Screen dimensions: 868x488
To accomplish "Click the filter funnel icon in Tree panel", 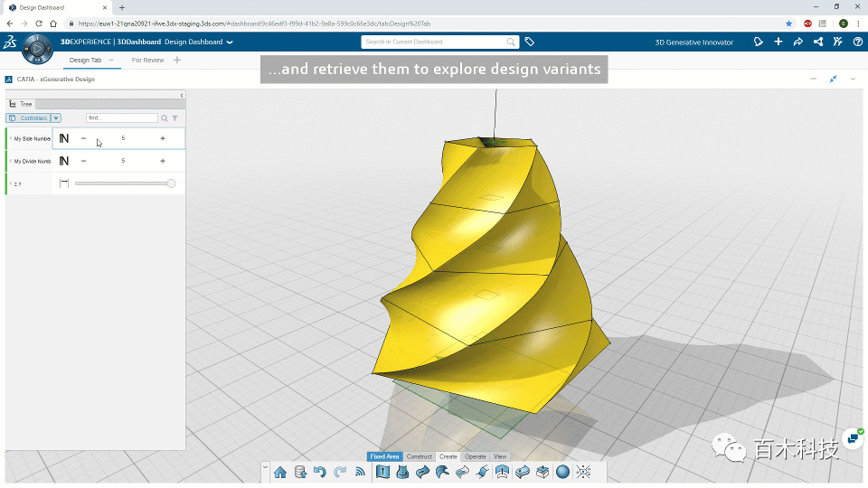I will pos(175,118).
